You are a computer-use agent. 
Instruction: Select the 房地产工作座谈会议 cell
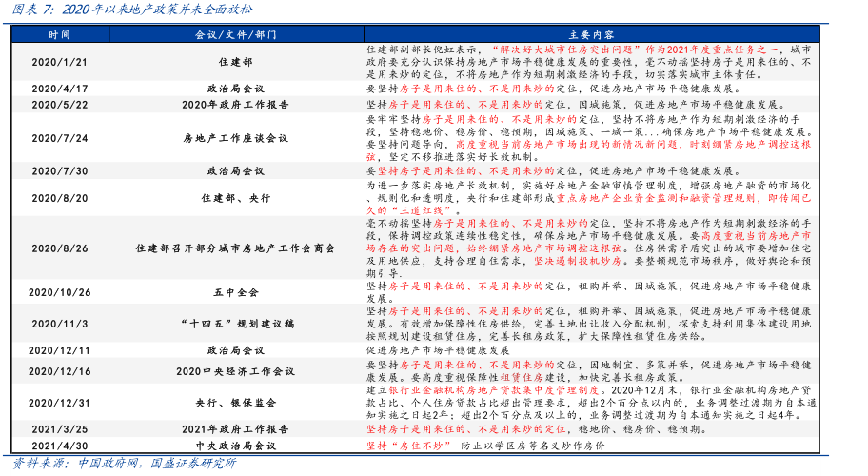(x=235, y=137)
